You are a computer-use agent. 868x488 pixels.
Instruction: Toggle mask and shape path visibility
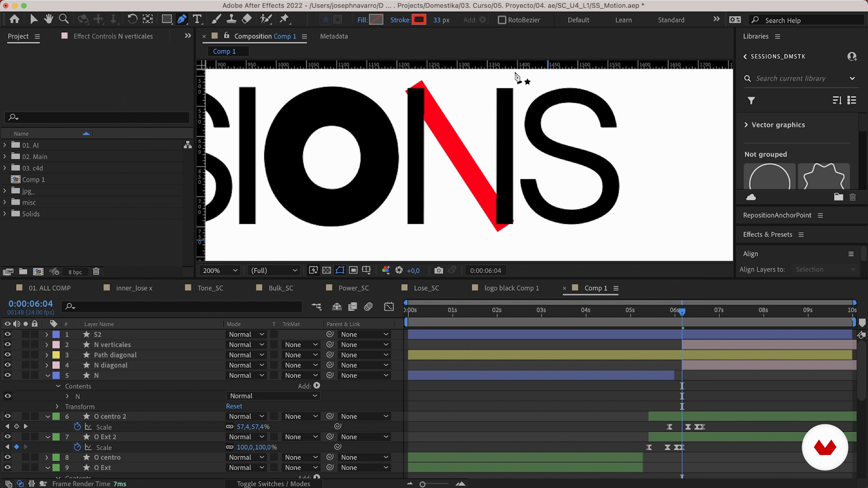(x=340, y=270)
